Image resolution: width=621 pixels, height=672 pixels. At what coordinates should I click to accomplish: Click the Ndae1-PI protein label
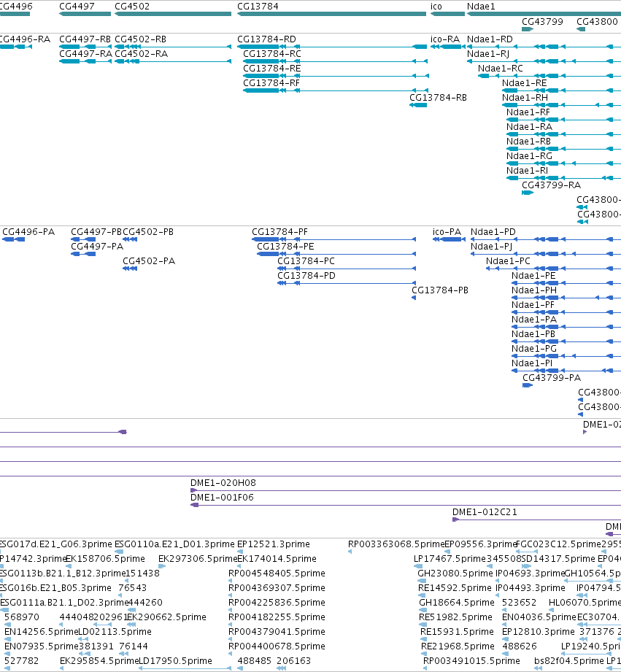[532, 363]
